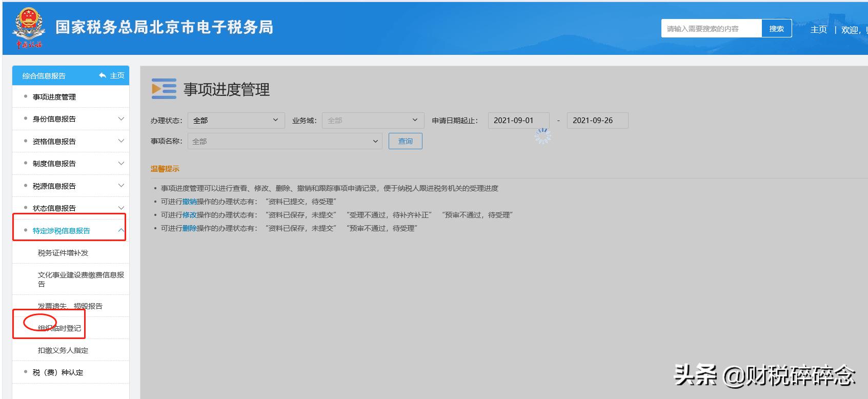Click the 删除 link in tips
This screenshot has width=868, height=399.
point(190,228)
